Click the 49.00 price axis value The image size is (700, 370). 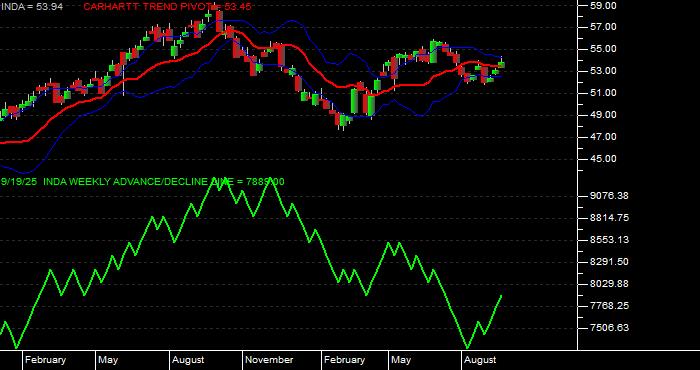pyautogui.click(x=603, y=115)
